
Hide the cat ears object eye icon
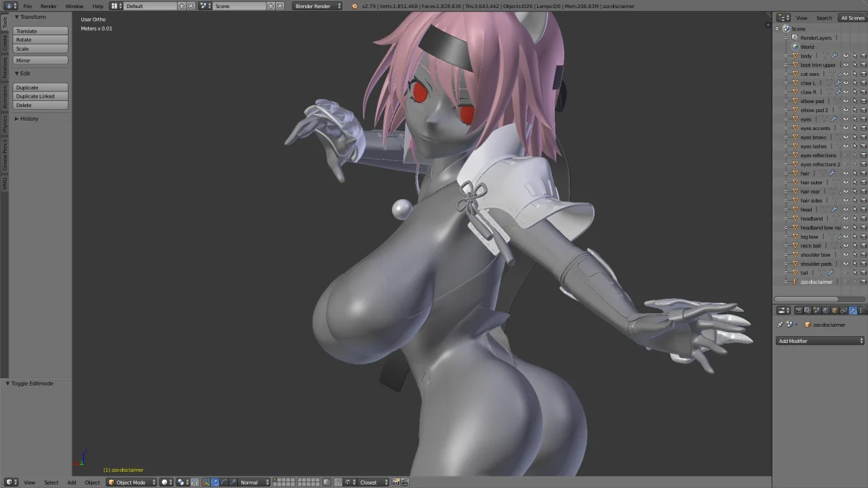click(846, 74)
